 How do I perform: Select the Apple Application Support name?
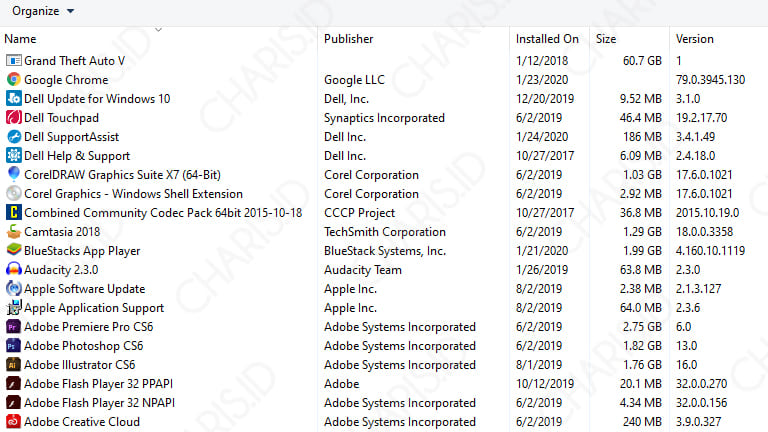(x=94, y=308)
